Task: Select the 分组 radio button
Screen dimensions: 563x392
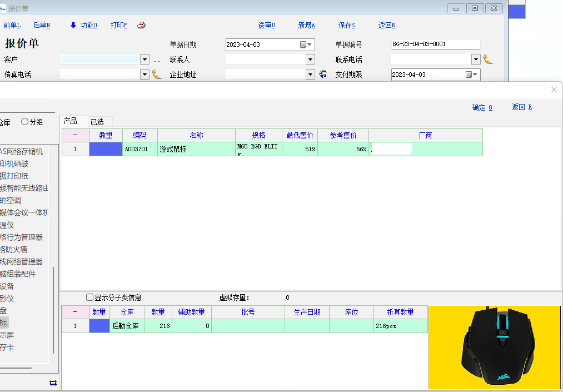Action: point(25,122)
